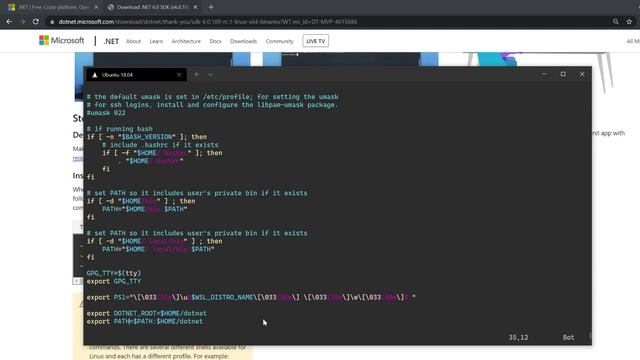Click the 'export GPG_TTY' line
This screenshot has width=640, height=360.
coord(113,281)
